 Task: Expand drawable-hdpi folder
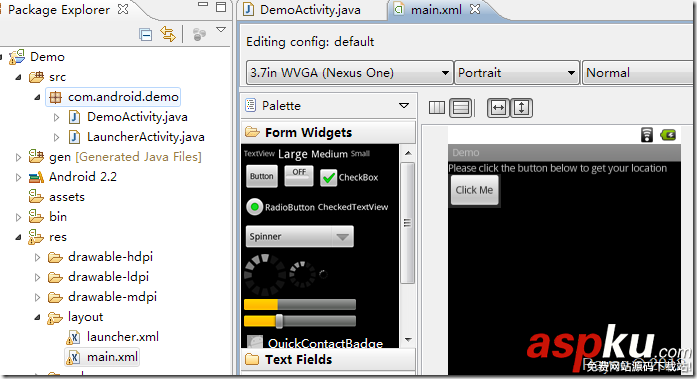[37, 257]
